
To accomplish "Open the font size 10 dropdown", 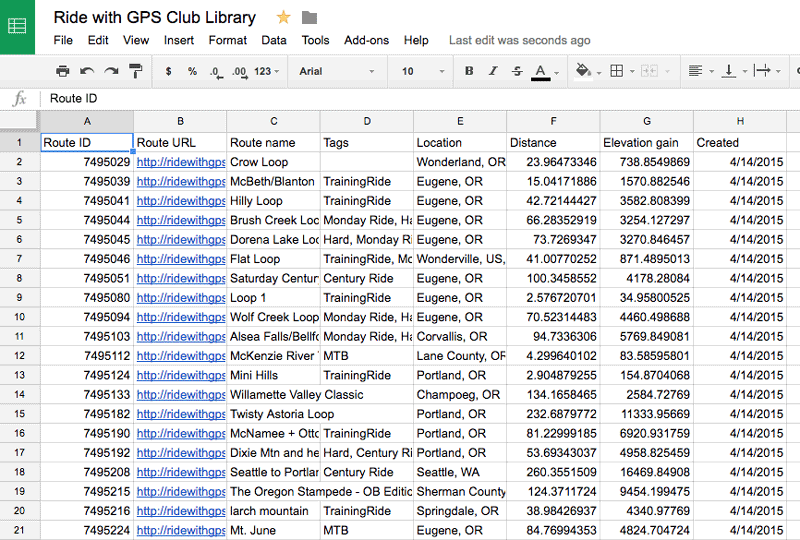I will click(423, 71).
